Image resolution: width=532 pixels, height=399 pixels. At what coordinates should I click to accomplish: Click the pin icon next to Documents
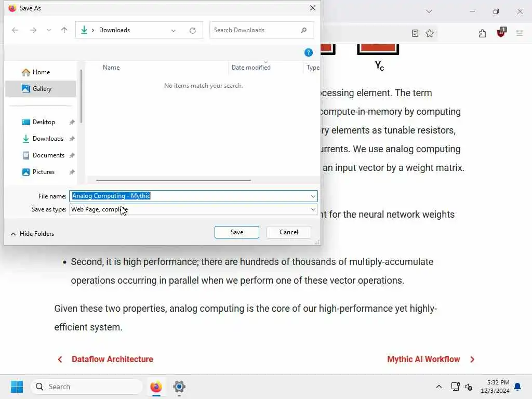(72, 155)
